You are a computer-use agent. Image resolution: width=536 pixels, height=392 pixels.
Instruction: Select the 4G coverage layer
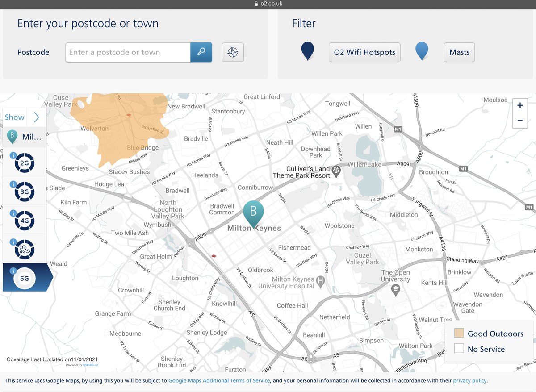pyautogui.click(x=25, y=220)
